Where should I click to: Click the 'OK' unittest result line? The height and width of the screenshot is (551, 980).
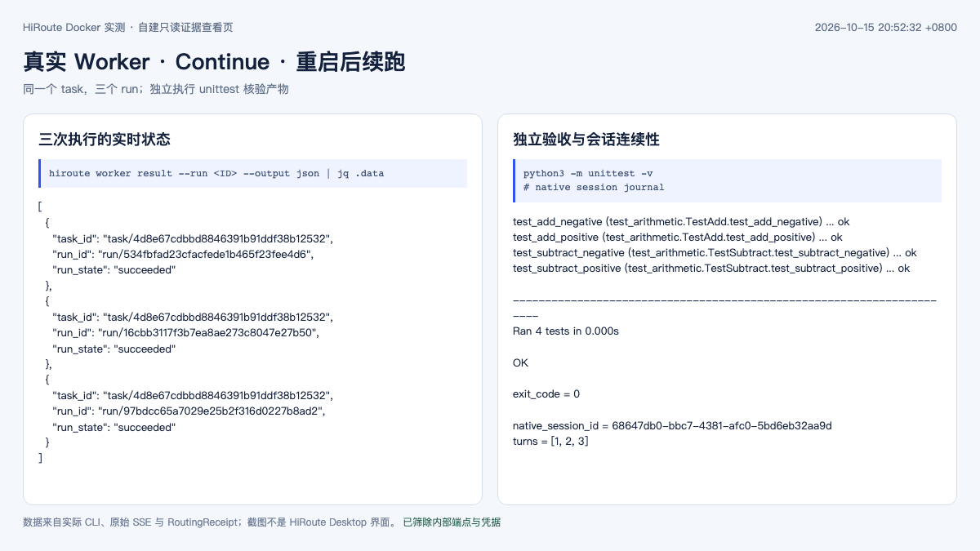click(x=521, y=362)
